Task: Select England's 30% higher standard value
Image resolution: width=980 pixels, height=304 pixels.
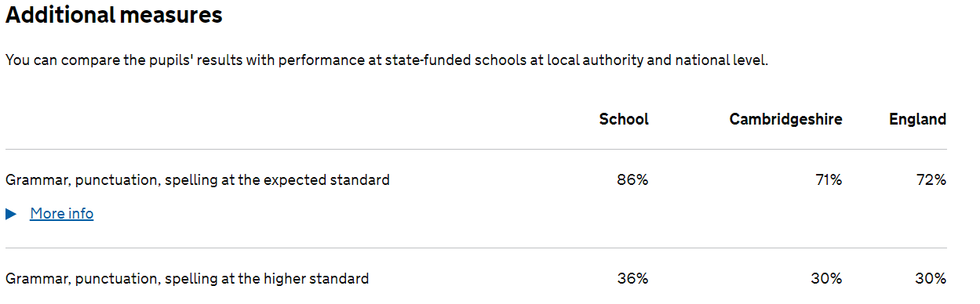Action: (x=931, y=279)
